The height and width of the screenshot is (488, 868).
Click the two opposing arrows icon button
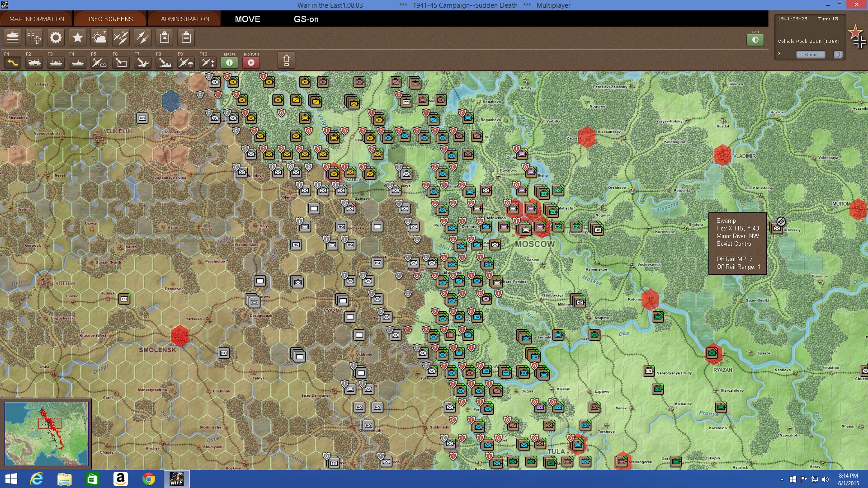click(x=143, y=38)
